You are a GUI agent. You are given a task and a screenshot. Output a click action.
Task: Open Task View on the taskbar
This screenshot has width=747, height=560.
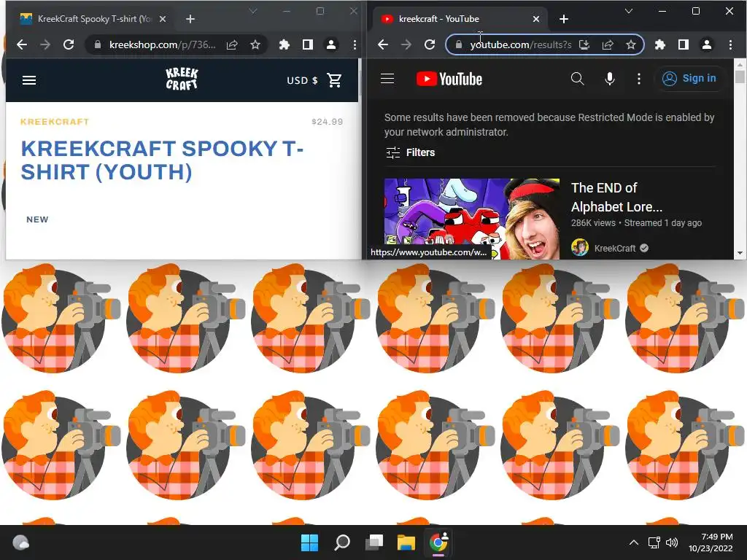(374, 542)
